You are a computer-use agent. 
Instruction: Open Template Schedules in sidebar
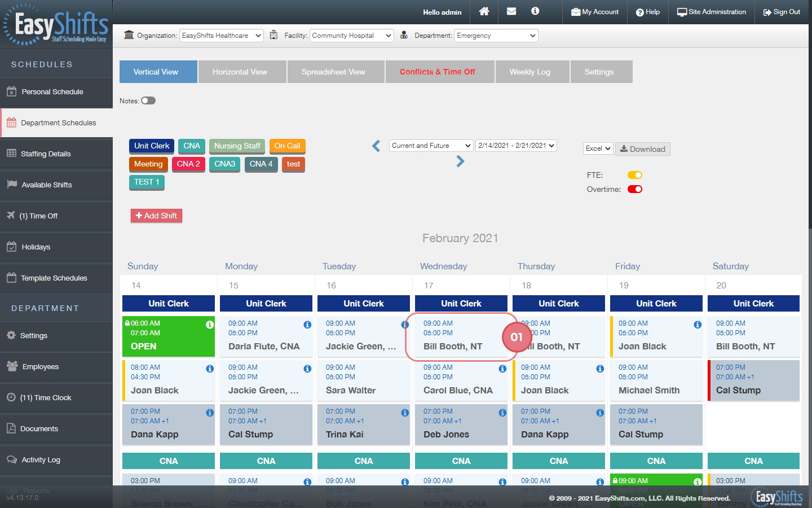tap(56, 278)
